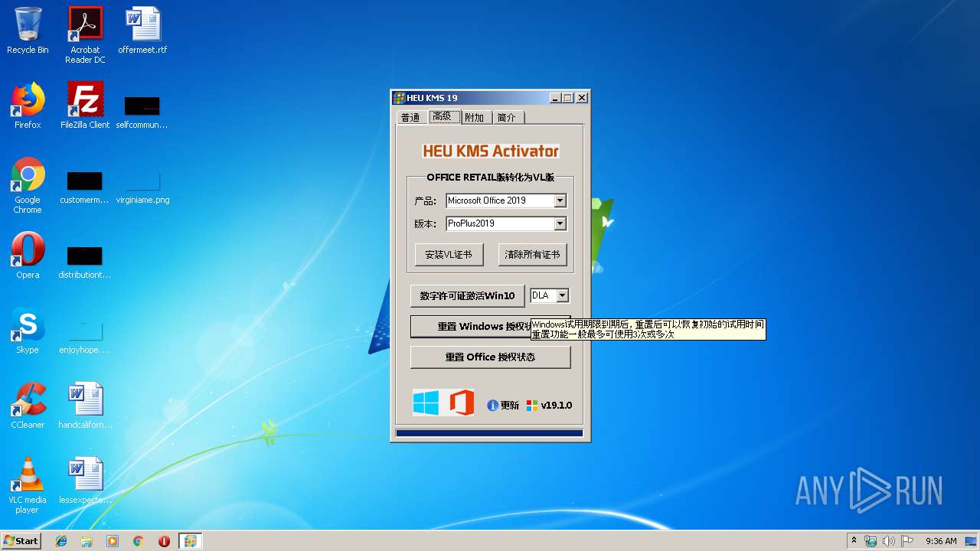Click the HEU KMS Activator title banner

[491, 151]
